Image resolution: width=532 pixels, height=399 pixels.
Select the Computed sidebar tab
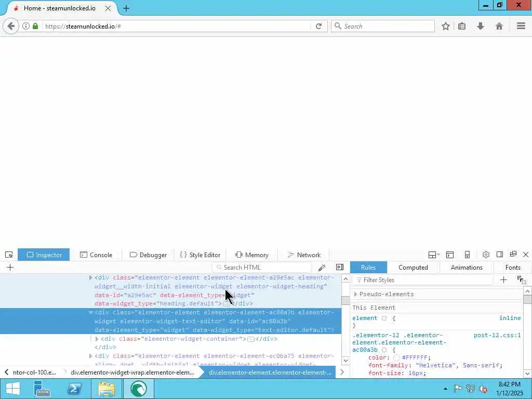point(413,268)
